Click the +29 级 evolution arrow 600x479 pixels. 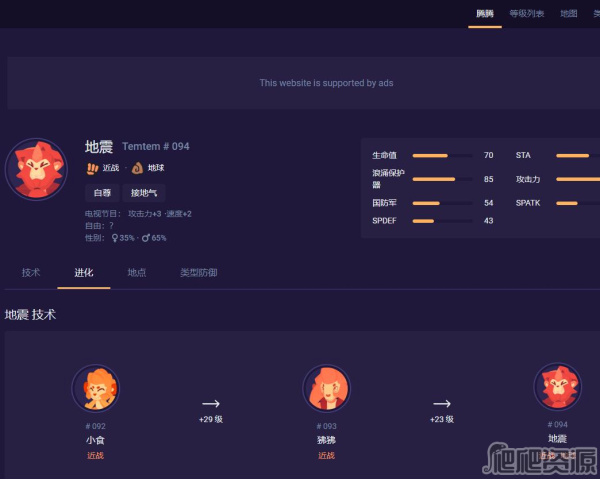tap(211, 404)
